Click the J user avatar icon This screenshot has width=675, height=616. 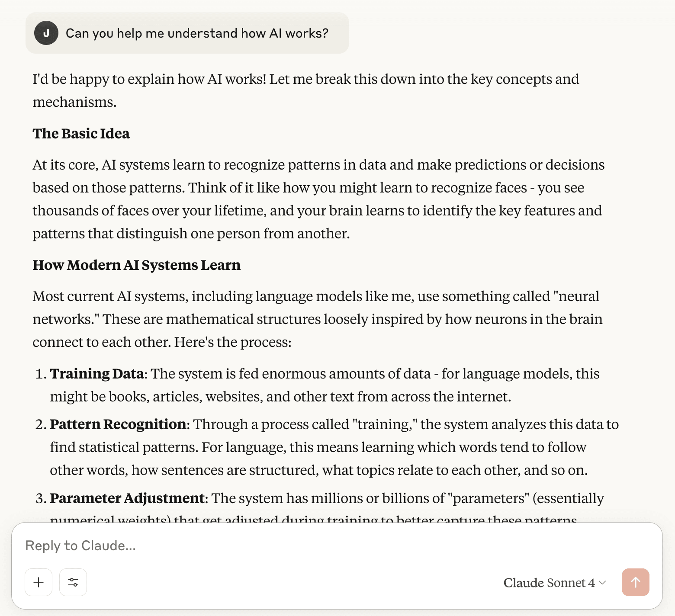point(46,33)
